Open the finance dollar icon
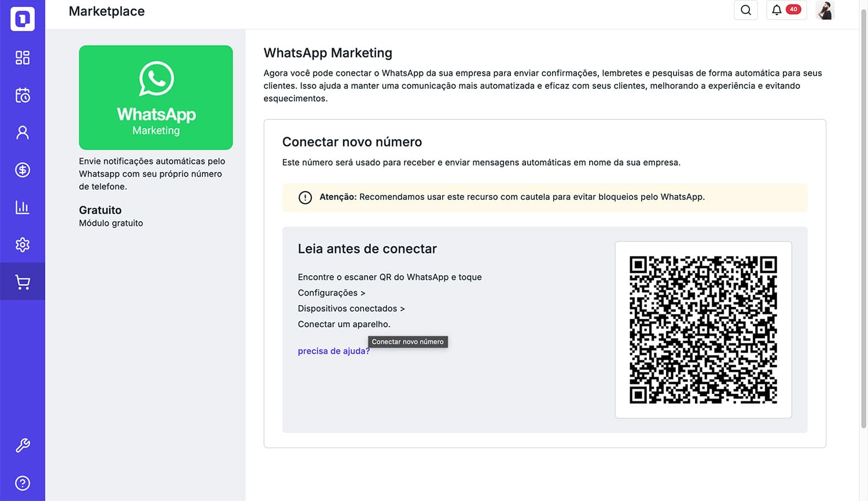 coord(23,170)
